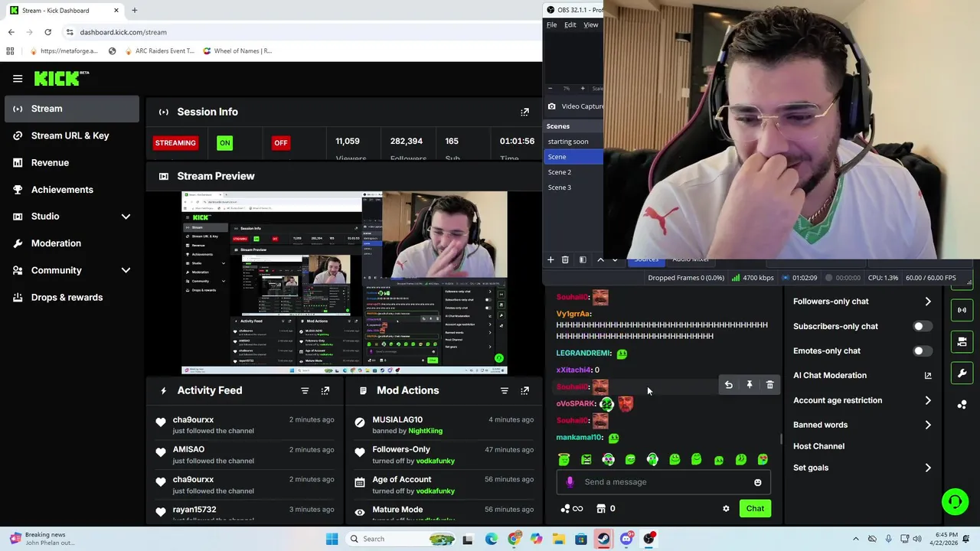The width and height of the screenshot is (980, 551).
Task: Open NightKiing moderator link
Action: pyautogui.click(x=426, y=431)
